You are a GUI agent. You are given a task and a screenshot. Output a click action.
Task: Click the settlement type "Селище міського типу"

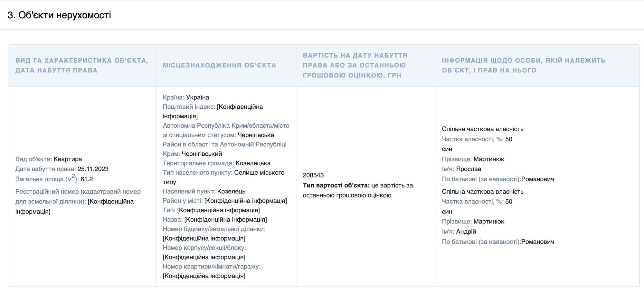[223, 177]
